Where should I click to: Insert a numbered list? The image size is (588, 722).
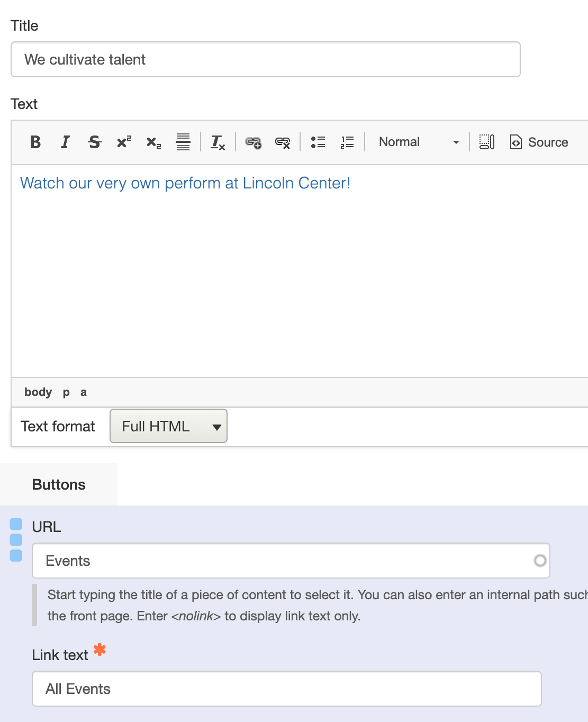[347, 142]
